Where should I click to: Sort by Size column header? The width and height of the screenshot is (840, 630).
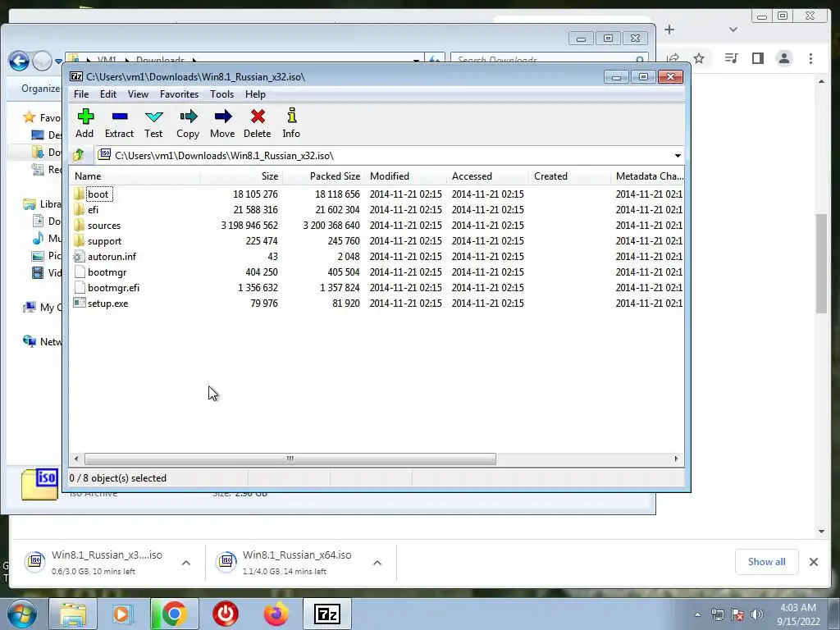click(242, 176)
